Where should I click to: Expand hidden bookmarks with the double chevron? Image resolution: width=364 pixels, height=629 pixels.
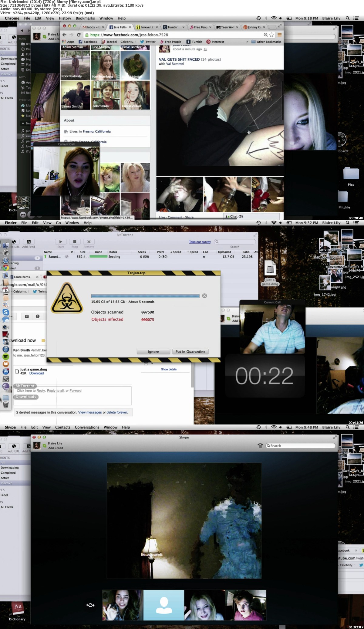tap(247, 42)
